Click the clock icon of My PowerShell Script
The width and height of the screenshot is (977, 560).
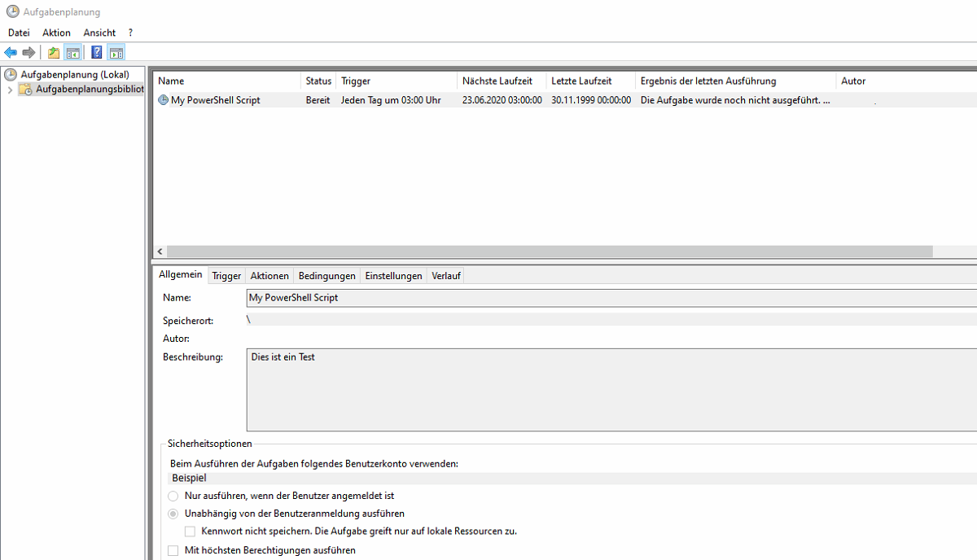[x=163, y=100]
